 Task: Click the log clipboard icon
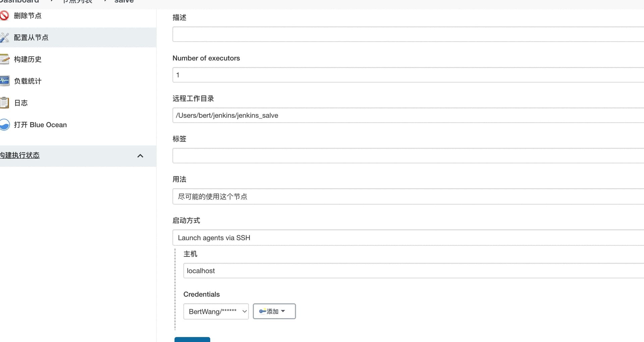click(x=4, y=103)
